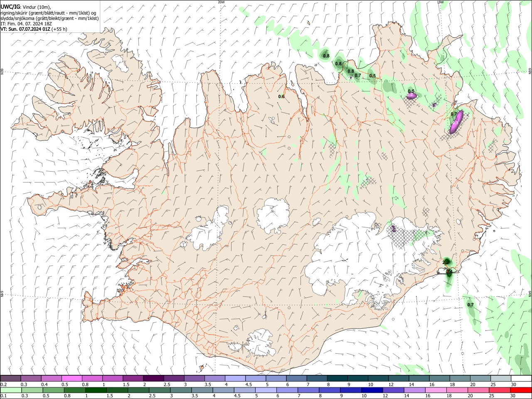Click the mauve 0.3 swatch in upper snow scale
Image resolution: width=532 pixels, height=399 pixels.
click(x=31, y=378)
